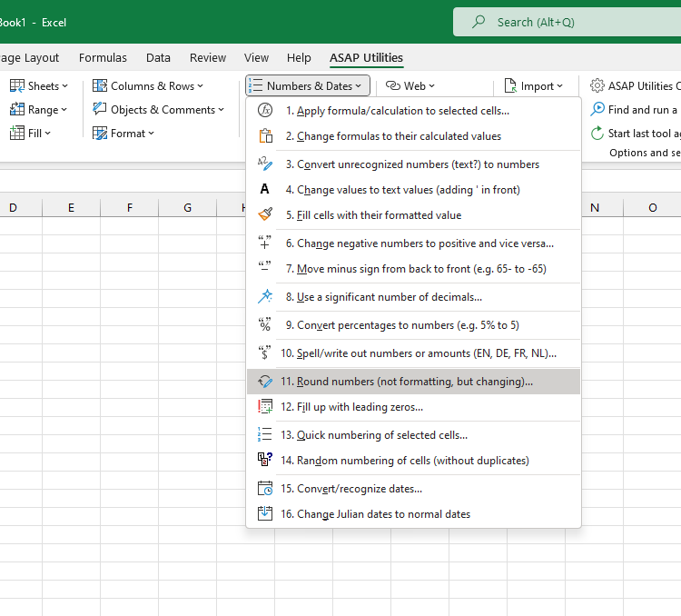Choose Spell/write out numbers or amounts
This screenshot has height=616, width=681.
[413, 353]
